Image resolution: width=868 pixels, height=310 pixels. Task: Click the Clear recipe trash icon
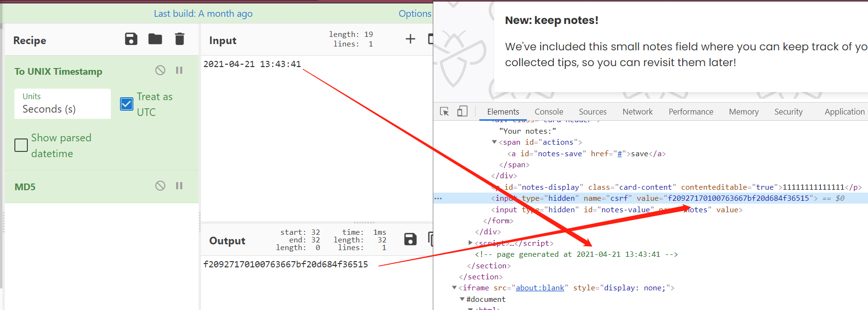(179, 39)
